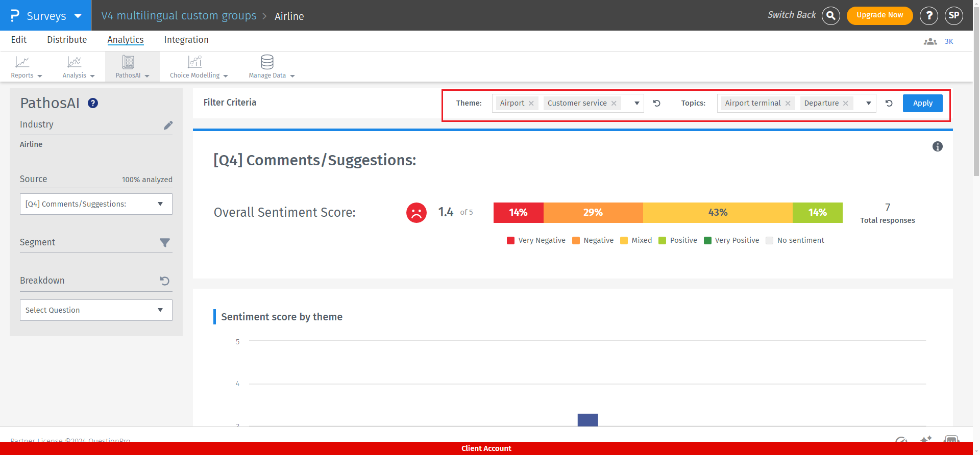Image resolution: width=980 pixels, height=455 pixels.
Task: Open the PathosAI toolbar menu
Action: pos(132,67)
